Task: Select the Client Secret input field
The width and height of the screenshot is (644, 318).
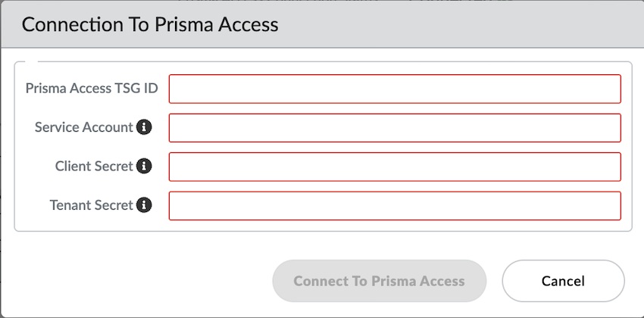Action: (x=395, y=167)
